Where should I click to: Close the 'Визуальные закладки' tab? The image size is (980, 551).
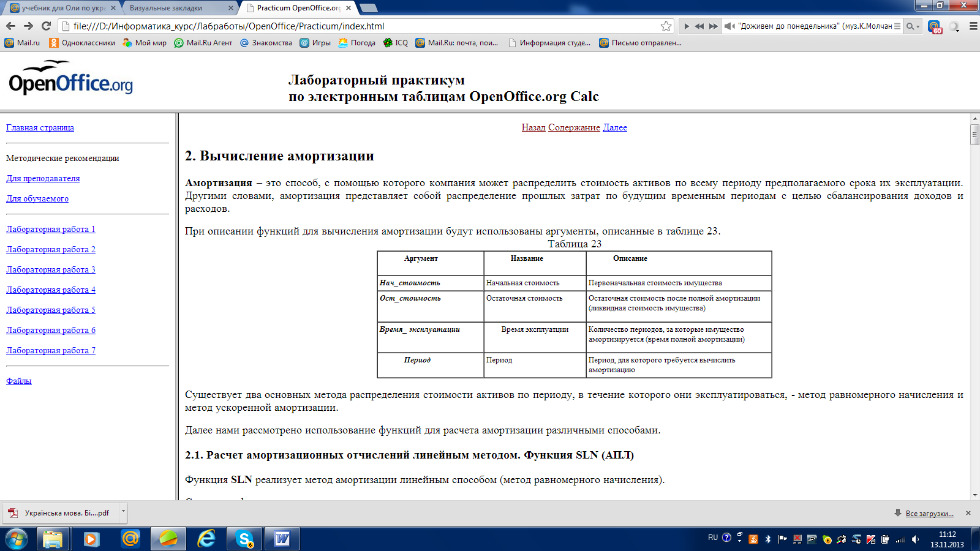click(x=230, y=8)
